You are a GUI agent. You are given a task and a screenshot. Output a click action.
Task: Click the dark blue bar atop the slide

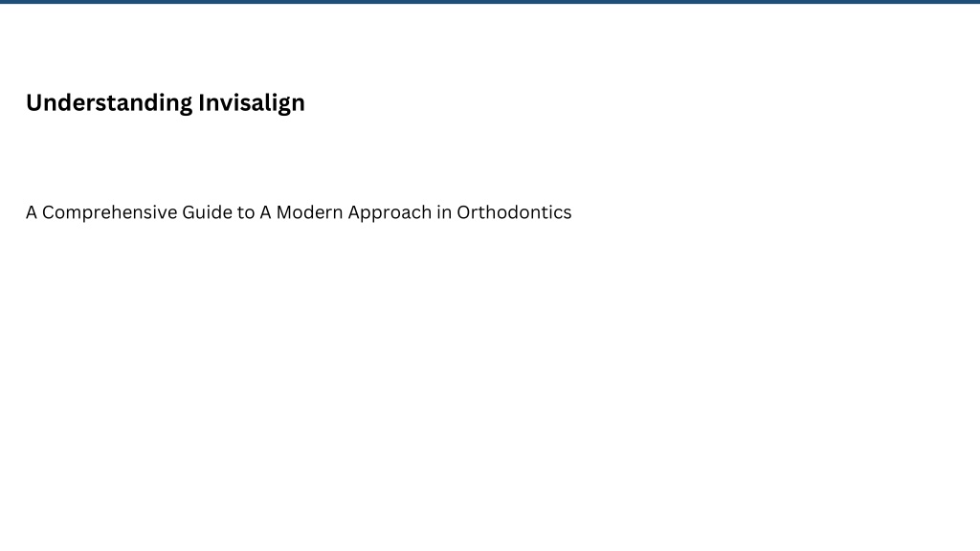click(x=490, y=2)
